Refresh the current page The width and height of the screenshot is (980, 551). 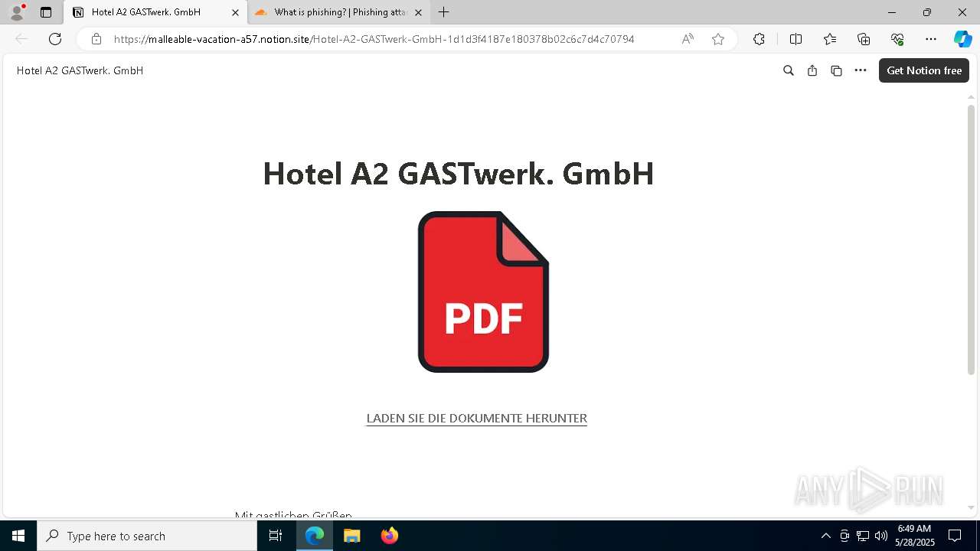coord(55,39)
